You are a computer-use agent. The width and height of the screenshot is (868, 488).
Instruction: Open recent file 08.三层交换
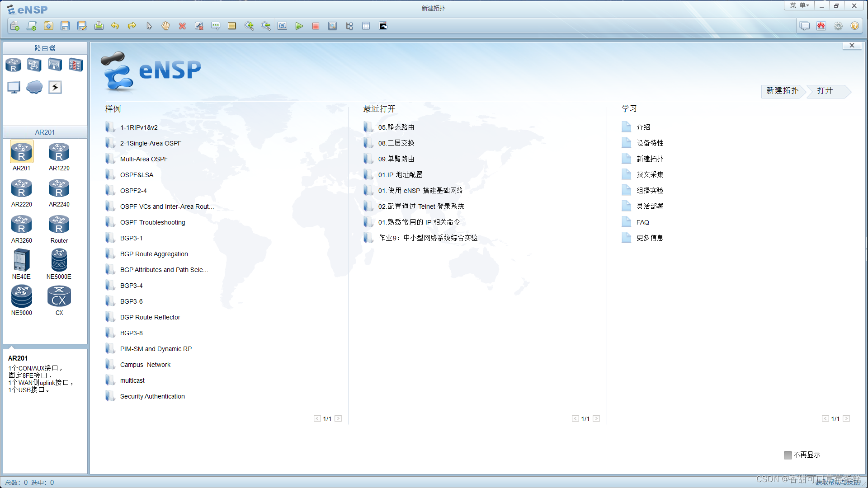(x=396, y=143)
